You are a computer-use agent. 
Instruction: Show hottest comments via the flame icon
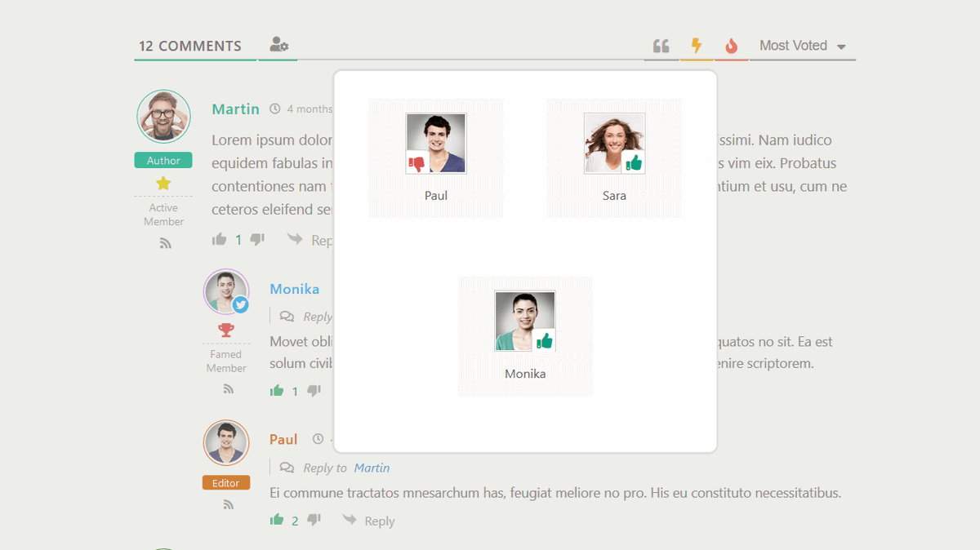coord(731,46)
